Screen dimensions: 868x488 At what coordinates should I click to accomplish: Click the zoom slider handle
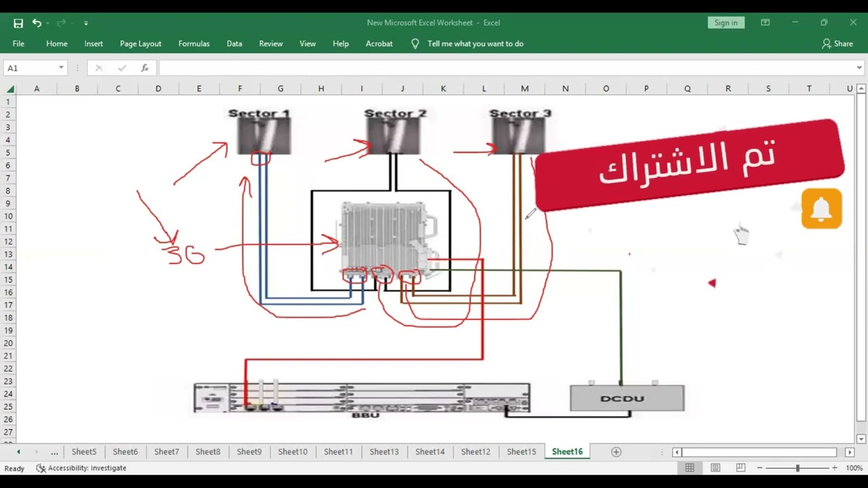797,468
